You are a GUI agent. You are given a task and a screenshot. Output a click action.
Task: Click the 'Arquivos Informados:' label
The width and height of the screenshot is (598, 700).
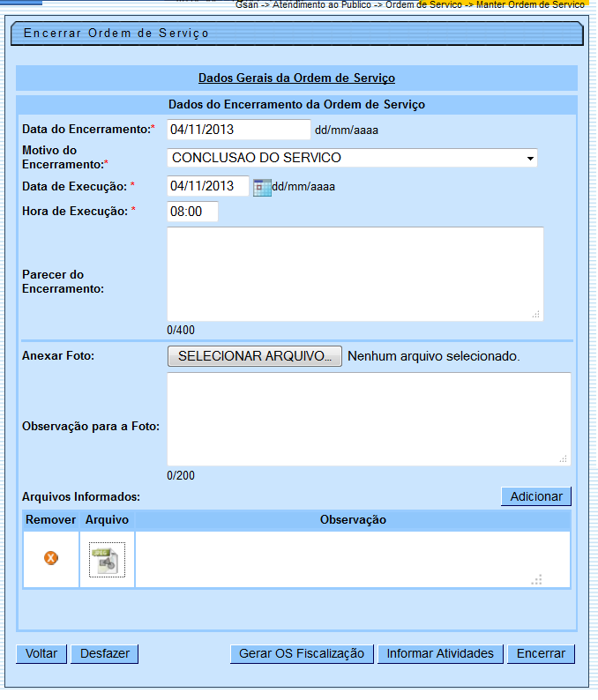[x=81, y=497]
